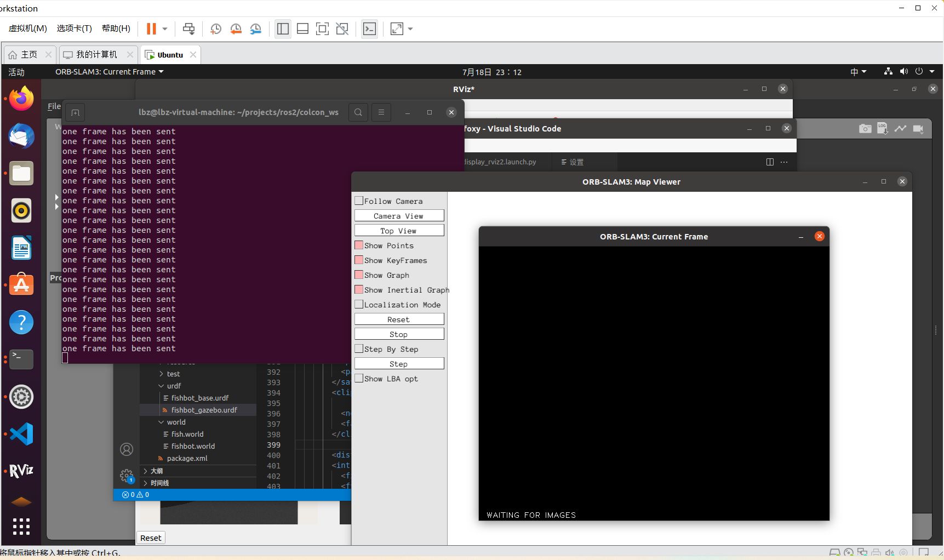Launch Firefox from the Ubuntu dock

point(21,98)
